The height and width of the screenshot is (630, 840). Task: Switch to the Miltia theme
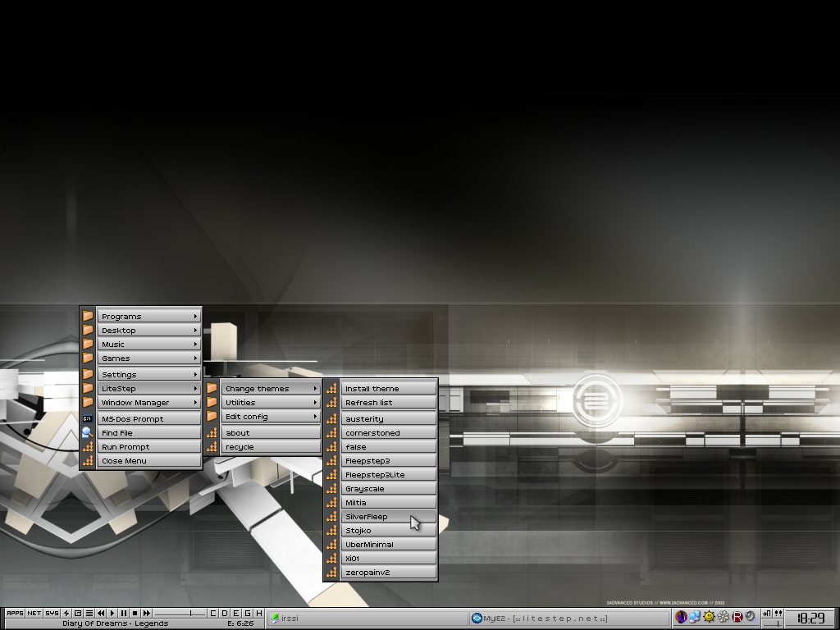coord(389,503)
